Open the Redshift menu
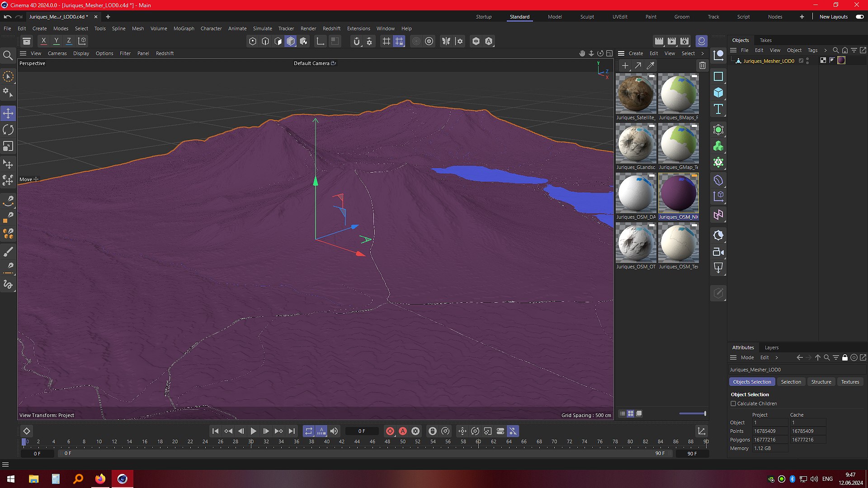This screenshot has width=868, height=488. coord(331,28)
